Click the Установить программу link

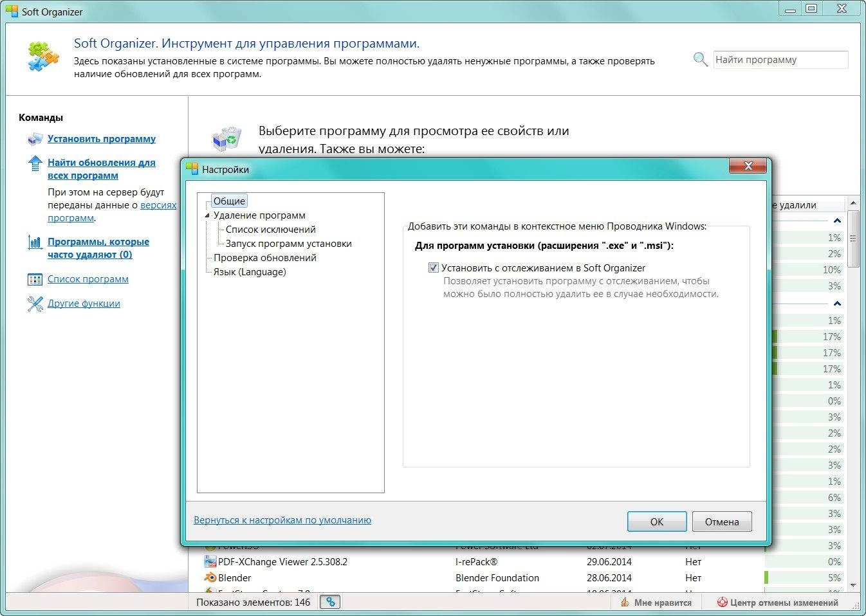point(102,139)
